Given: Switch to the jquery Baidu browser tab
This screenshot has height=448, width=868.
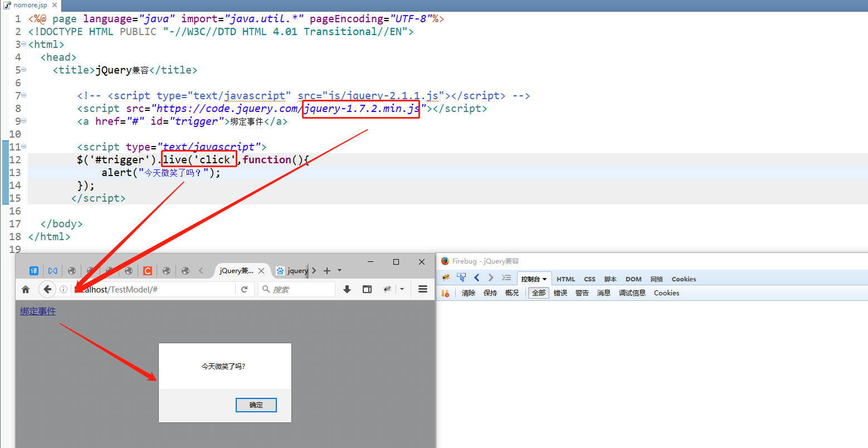Looking at the screenshot, I should point(292,271).
